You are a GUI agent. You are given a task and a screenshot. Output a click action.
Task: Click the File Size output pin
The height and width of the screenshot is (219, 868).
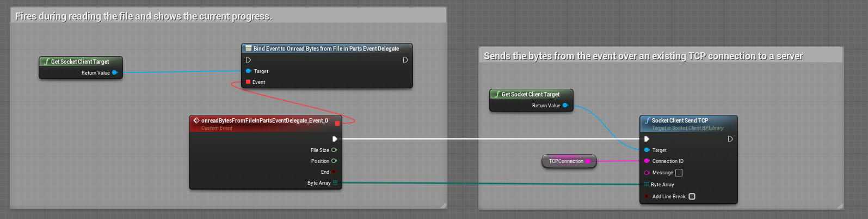[x=334, y=150]
